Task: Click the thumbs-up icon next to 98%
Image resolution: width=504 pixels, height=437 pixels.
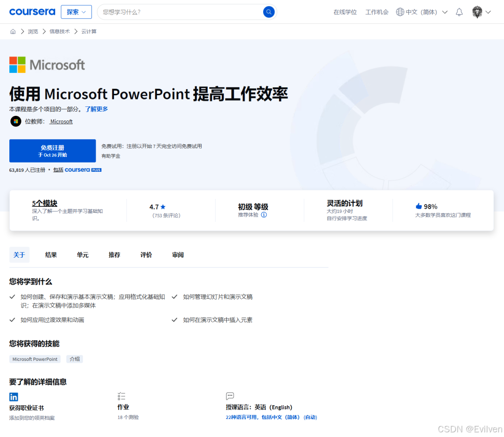Action: pyautogui.click(x=419, y=206)
